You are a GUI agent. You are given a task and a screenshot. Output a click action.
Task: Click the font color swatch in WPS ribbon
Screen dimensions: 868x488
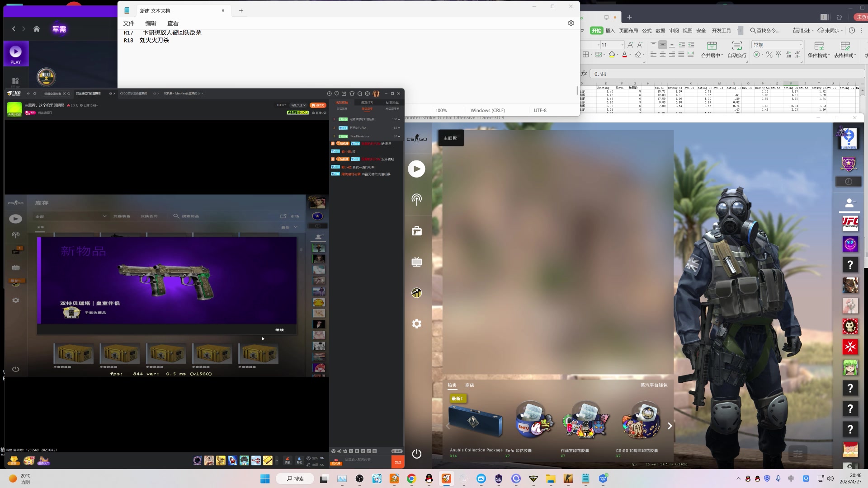coord(624,55)
